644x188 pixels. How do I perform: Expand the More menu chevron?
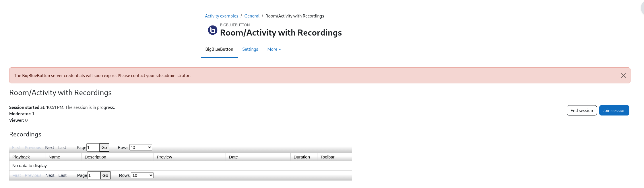(x=280, y=49)
